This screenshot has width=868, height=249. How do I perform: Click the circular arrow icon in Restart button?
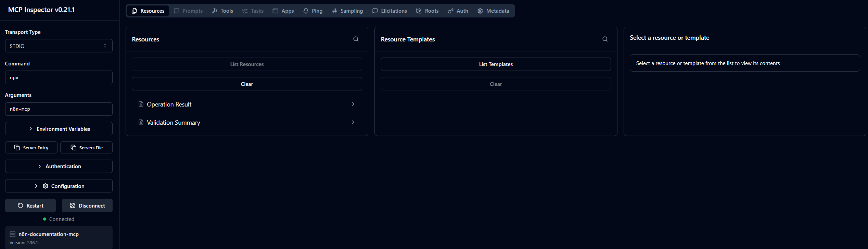(x=21, y=206)
